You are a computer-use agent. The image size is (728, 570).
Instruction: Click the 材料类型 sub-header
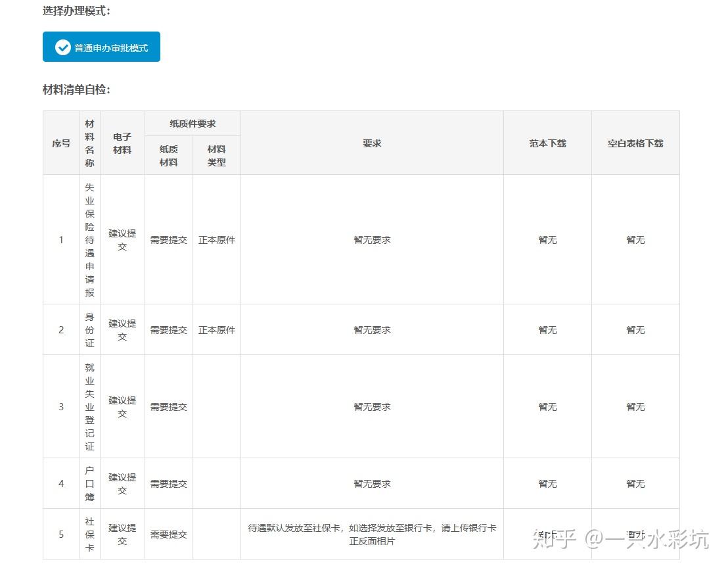(x=216, y=156)
